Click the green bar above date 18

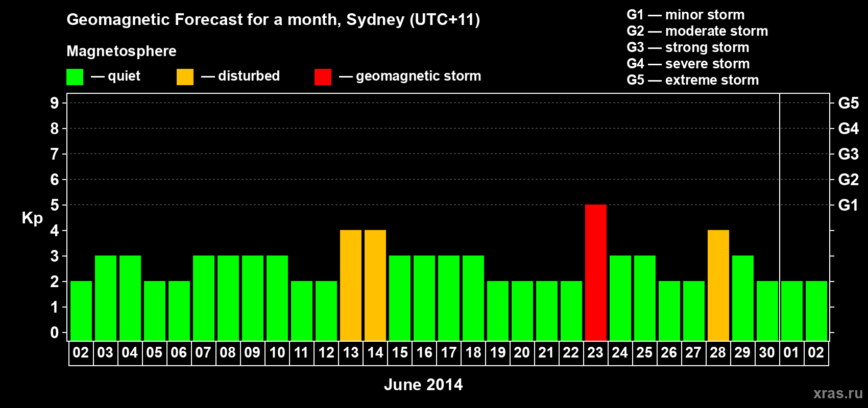point(473,298)
